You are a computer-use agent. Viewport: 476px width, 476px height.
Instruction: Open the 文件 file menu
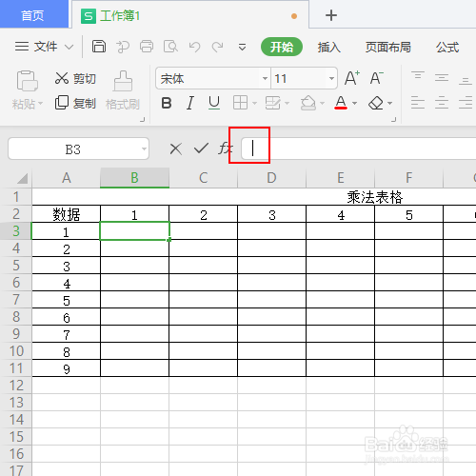tap(36, 47)
